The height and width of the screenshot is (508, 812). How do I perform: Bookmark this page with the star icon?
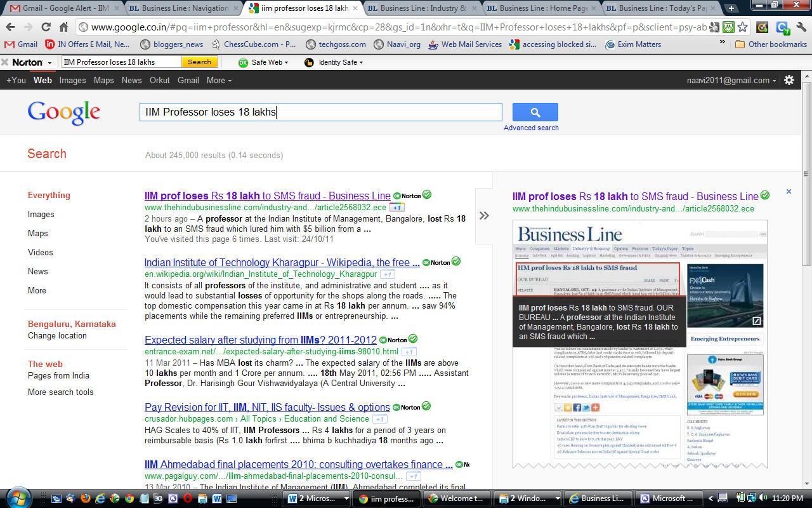click(742, 27)
